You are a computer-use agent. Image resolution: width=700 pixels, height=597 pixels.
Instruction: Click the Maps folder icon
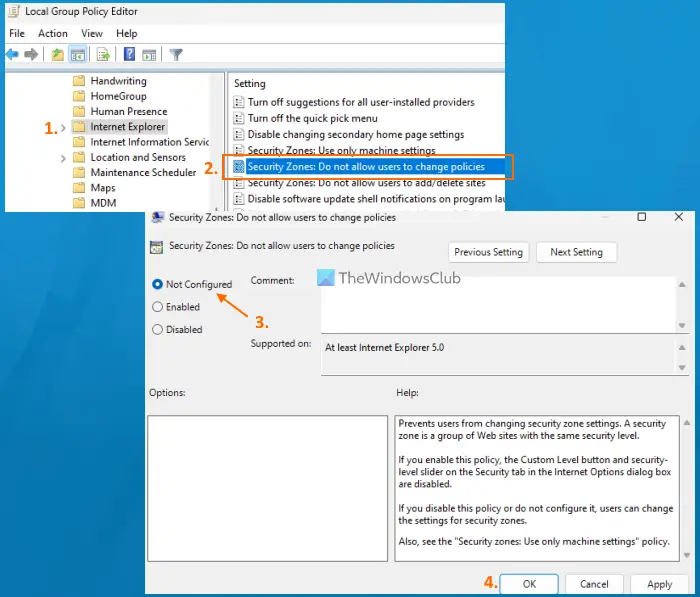point(79,188)
